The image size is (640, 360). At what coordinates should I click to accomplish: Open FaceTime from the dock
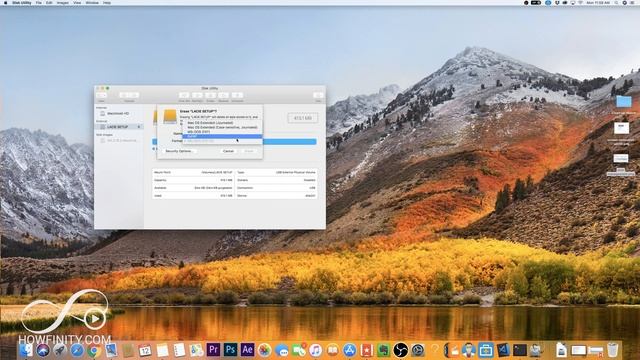point(298,350)
